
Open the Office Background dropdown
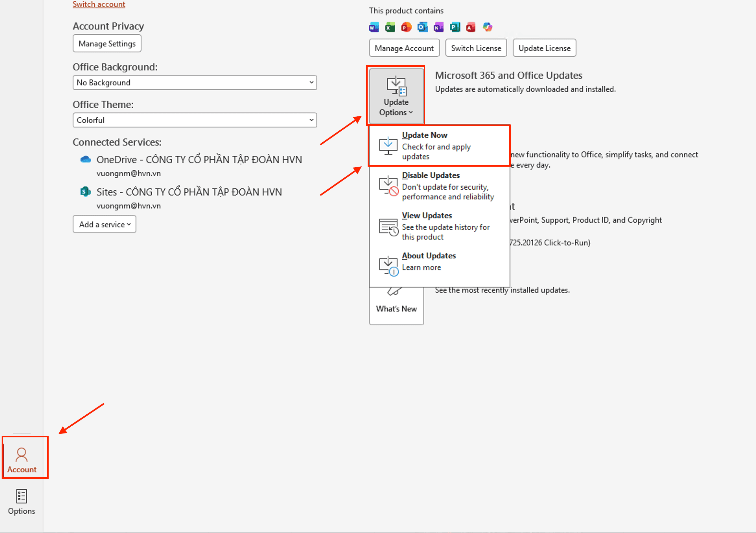click(x=195, y=83)
